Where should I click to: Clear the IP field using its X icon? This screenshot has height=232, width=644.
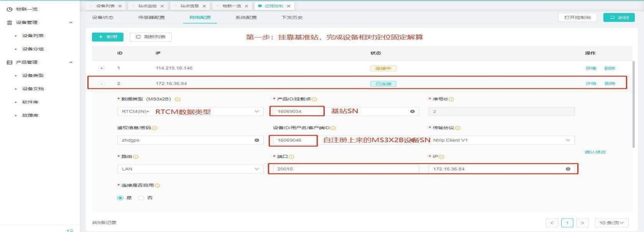coord(567,169)
